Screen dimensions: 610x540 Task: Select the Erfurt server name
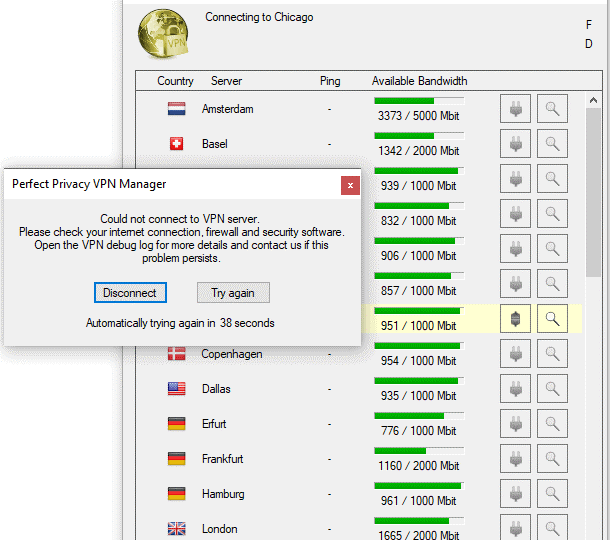[214, 424]
